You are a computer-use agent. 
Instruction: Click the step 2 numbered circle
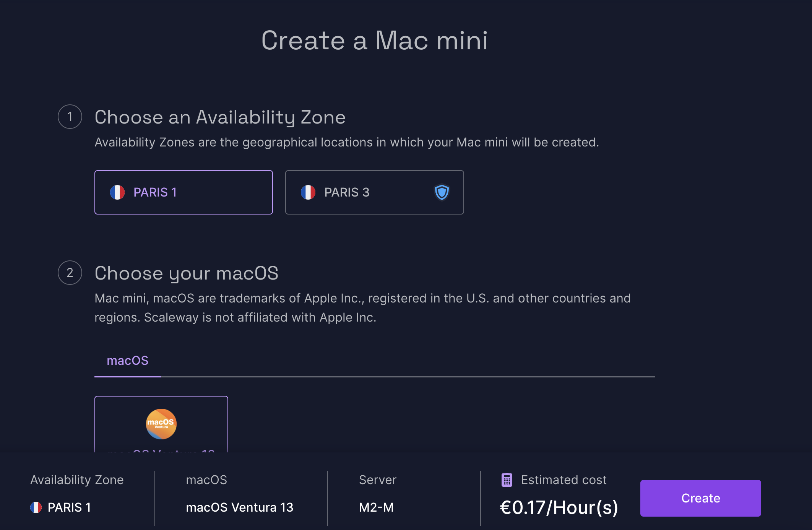coord(70,273)
